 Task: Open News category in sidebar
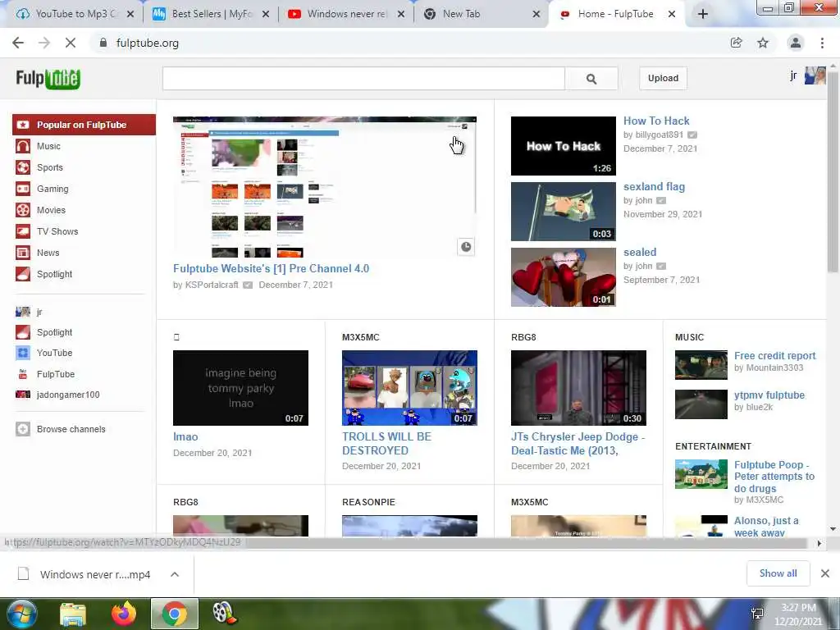(x=48, y=253)
